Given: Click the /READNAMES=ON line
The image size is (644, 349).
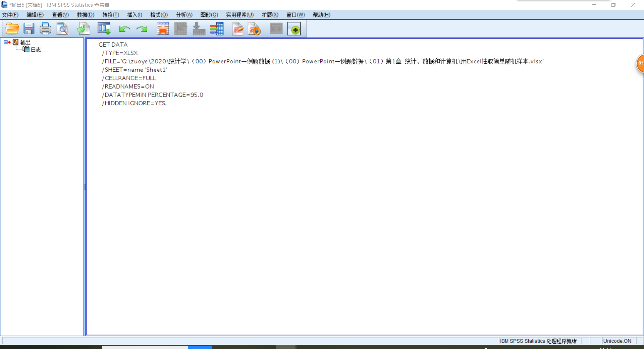Looking at the screenshot, I should [128, 86].
